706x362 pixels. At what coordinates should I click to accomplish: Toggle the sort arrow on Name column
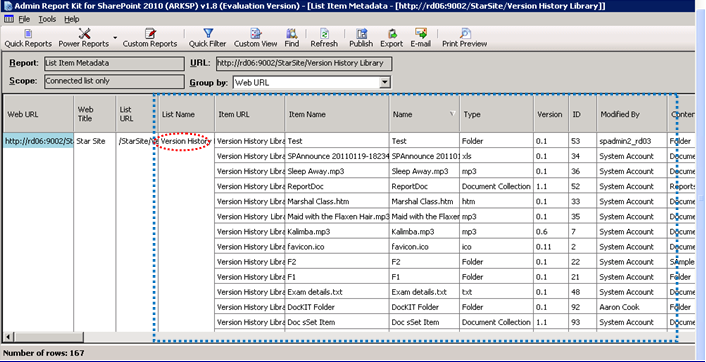pos(453,114)
